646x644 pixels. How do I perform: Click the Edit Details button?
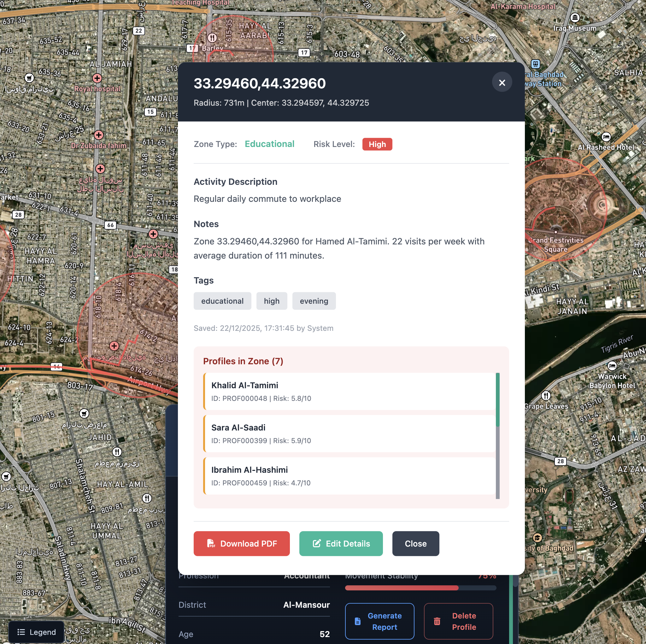coord(341,543)
